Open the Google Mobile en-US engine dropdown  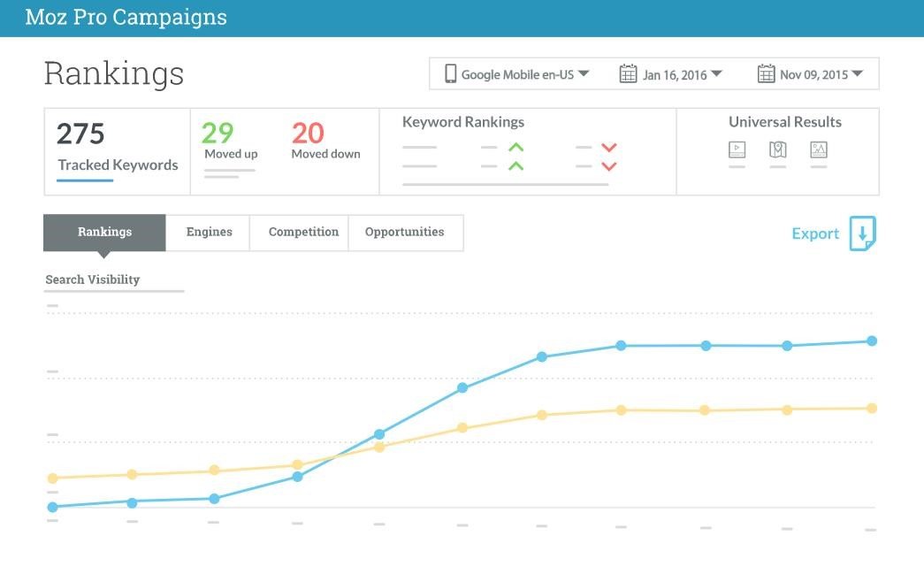coord(584,74)
